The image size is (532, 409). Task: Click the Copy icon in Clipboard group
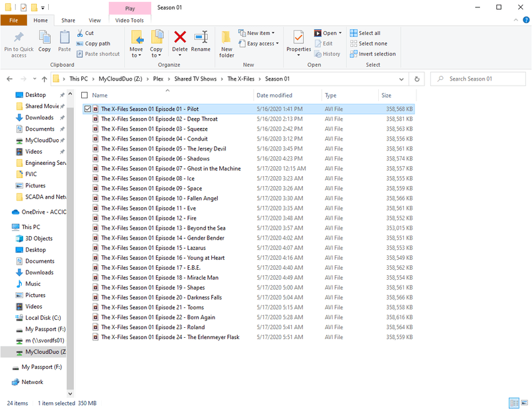tap(44, 38)
